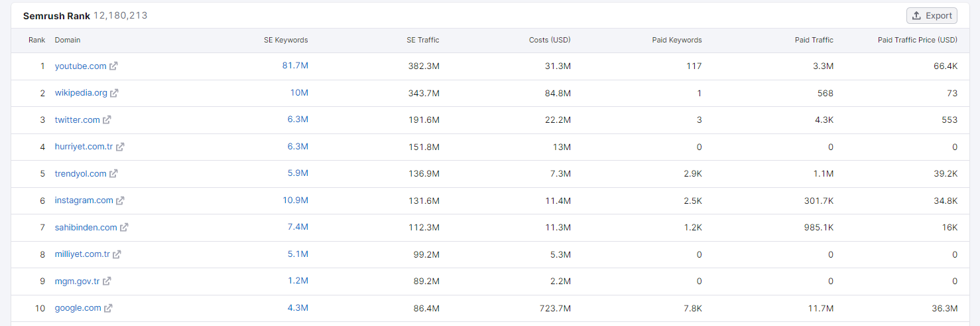Select the 16K paid traffic price value
The height and width of the screenshot is (326, 980).
[950, 228]
